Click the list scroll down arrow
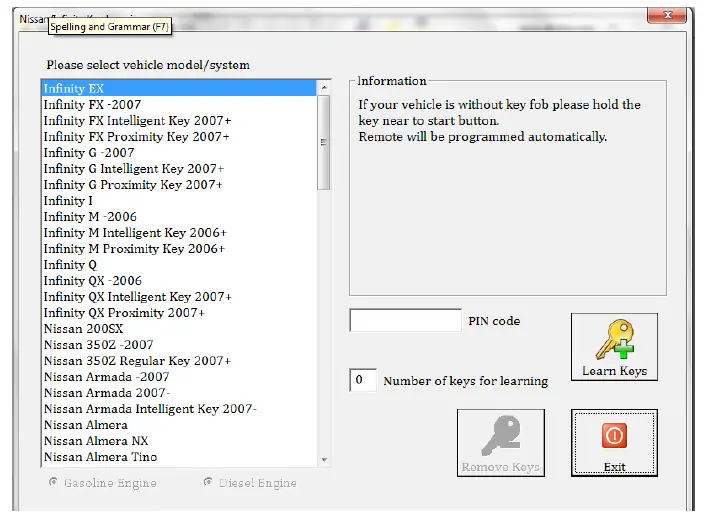 324,460
